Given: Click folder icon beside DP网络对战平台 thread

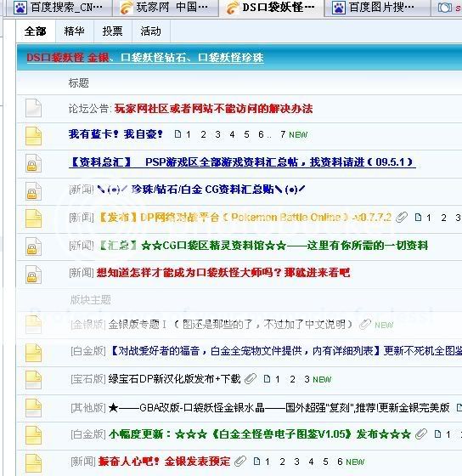Looking at the screenshot, I should click(x=33, y=218).
